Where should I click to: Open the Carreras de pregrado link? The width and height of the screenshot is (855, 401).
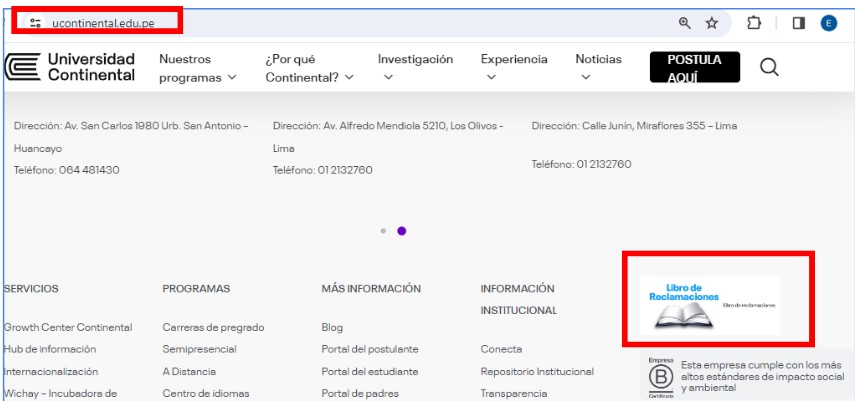(x=213, y=327)
